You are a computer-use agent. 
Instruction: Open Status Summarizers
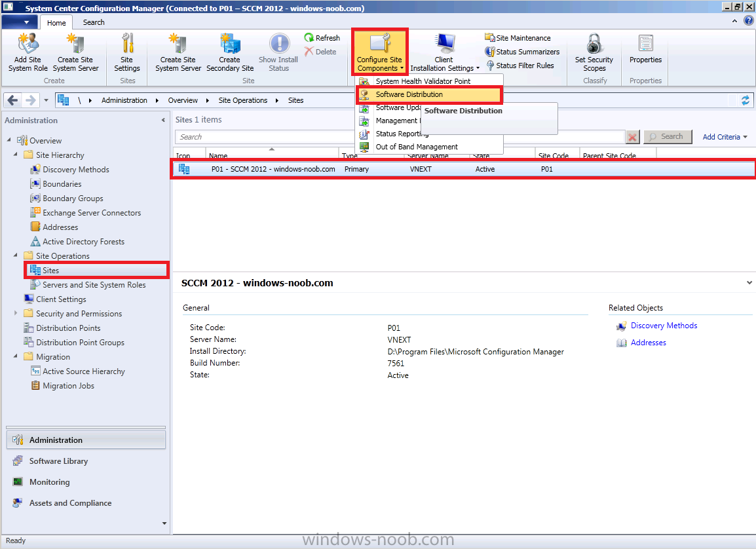point(522,52)
